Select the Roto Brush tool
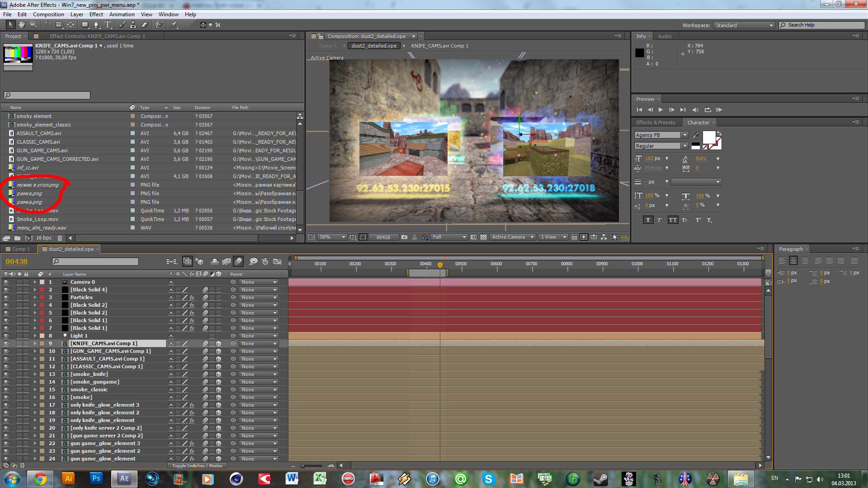The height and width of the screenshot is (488, 868). pos(159,25)
